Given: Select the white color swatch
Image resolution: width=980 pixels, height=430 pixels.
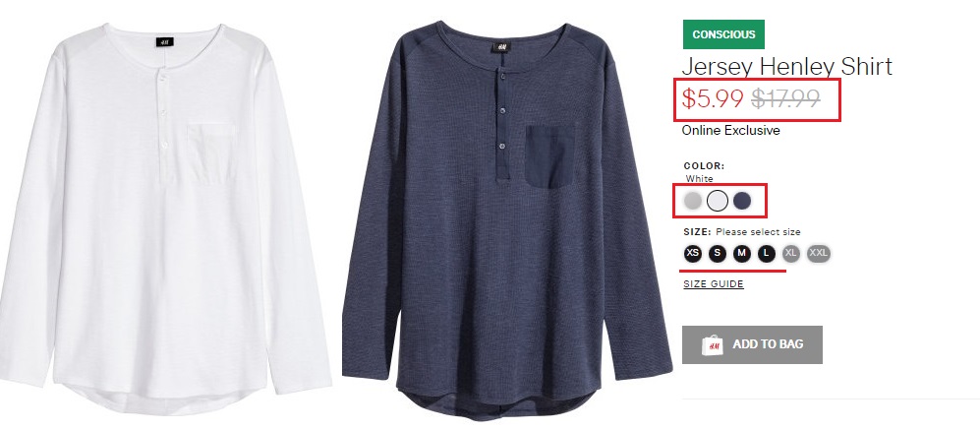Looking at the screenshot, I should coord(718,201).
